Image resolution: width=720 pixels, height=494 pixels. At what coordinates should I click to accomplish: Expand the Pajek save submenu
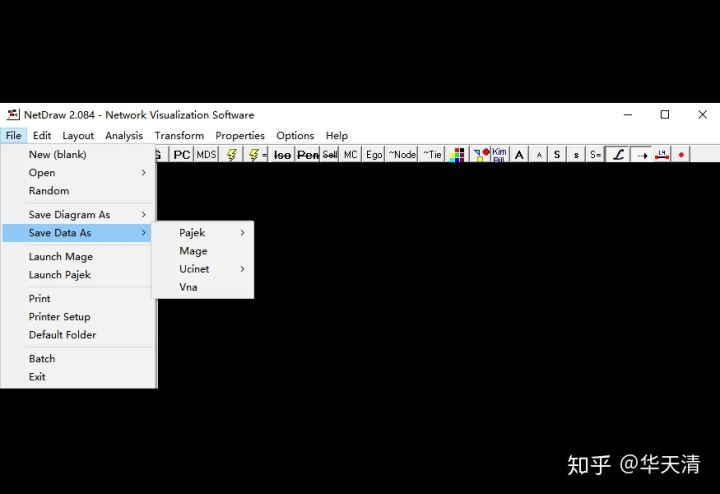tap(203, 233)
